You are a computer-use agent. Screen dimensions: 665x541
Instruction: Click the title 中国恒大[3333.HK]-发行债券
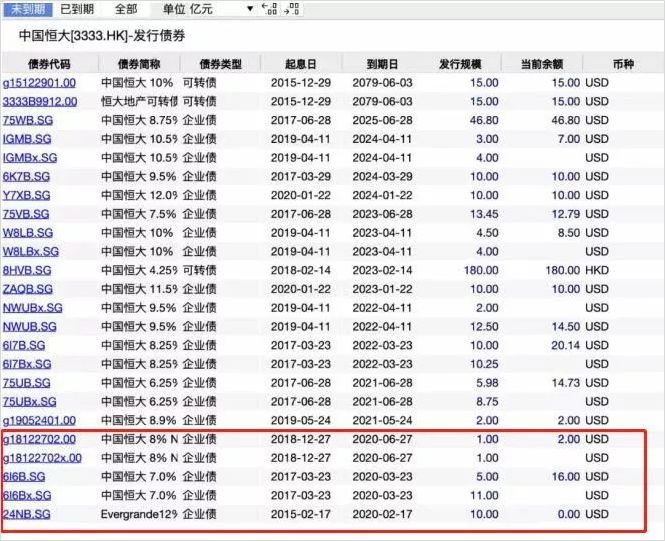[102, 36]
